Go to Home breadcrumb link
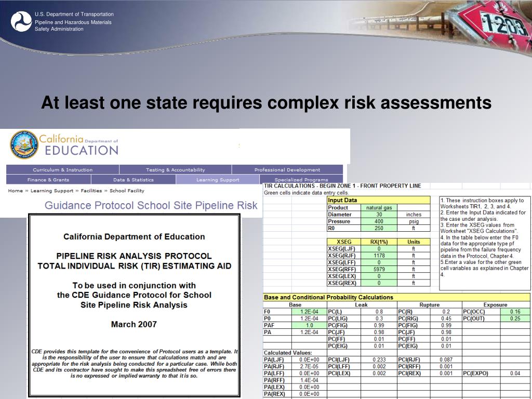 [x=15, y=191]
